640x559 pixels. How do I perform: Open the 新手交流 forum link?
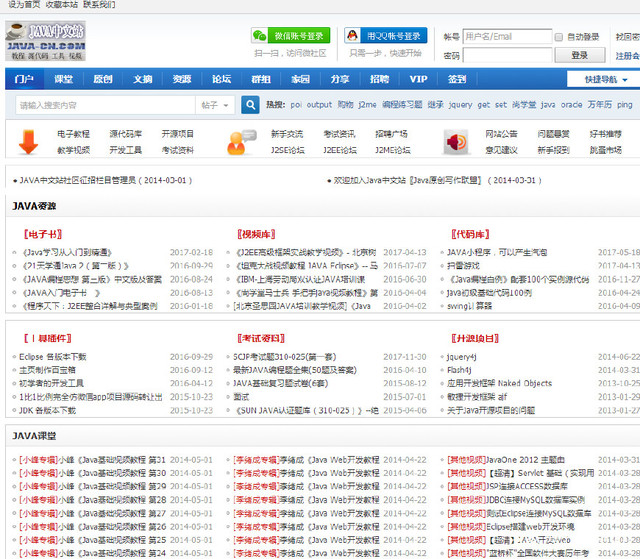point(287,134)
